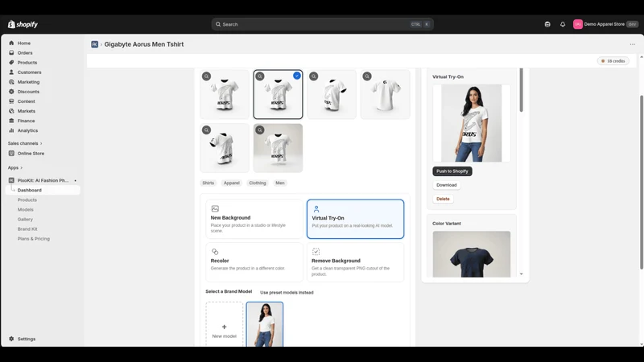Click the Shirts tag
644x362 pixels.
click(x=208, y=183)
